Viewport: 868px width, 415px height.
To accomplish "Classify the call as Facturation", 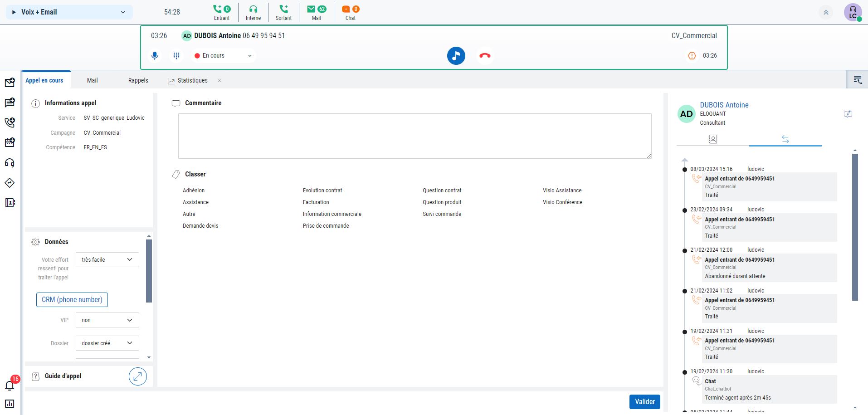I will pos(316,202).
